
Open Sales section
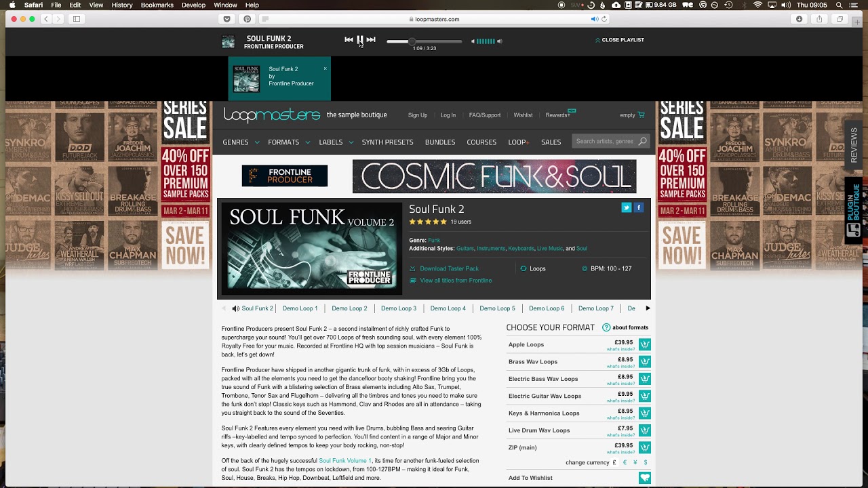(x=551, y=142)
